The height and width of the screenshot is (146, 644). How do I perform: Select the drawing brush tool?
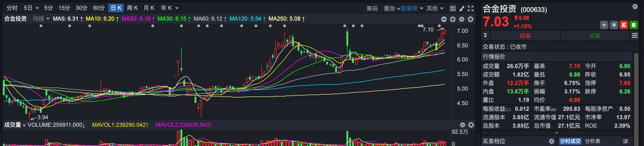click(x=462, y=8)
